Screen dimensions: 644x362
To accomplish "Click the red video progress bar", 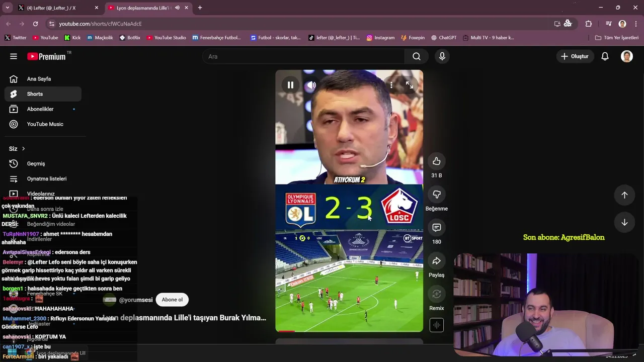I will pos(287,331).
